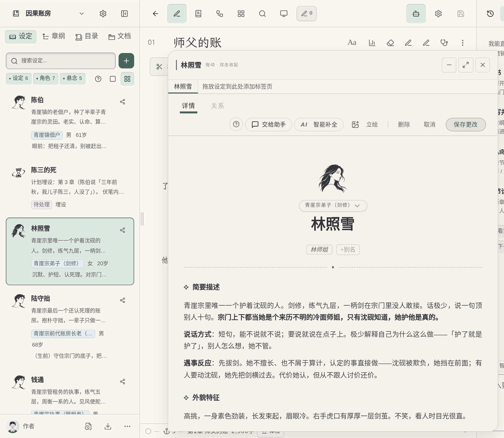504x438 pixels.
Task: Switch to the 目录 tab
Action: (x=87, y=36)
